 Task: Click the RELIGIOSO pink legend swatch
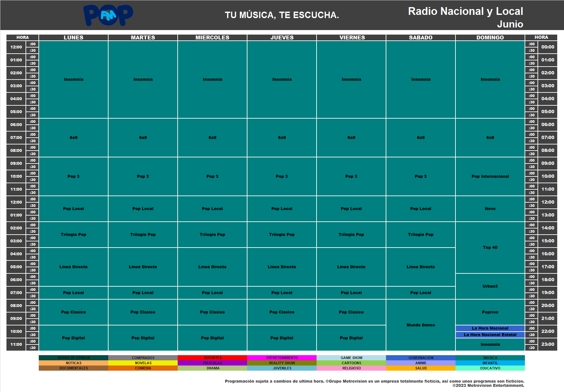tap(351, 368)
